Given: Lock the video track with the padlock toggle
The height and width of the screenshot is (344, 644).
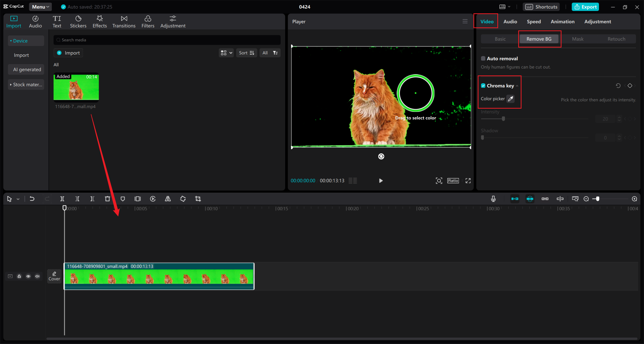Looking at the screenshot, I should tap(19, 276).
